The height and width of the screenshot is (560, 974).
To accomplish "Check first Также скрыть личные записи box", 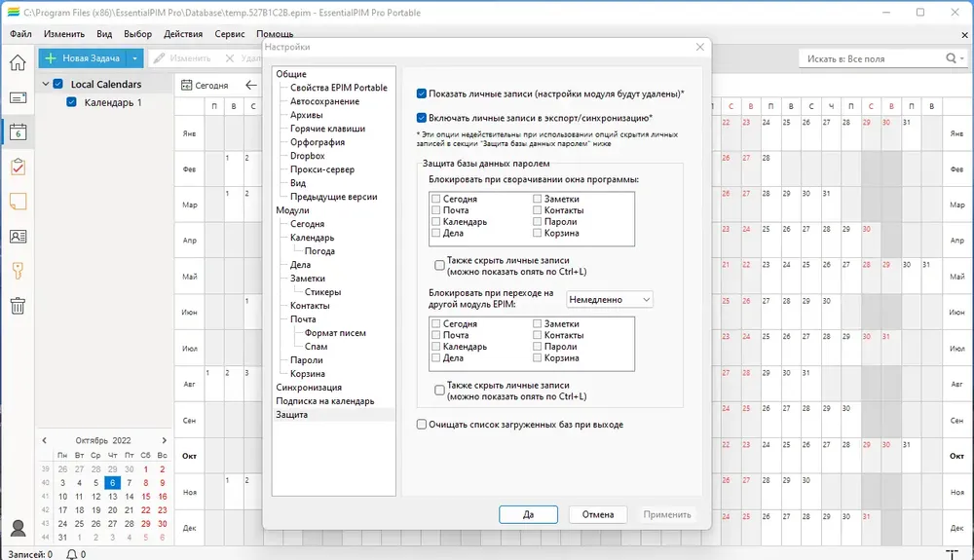I will point(440,266).
